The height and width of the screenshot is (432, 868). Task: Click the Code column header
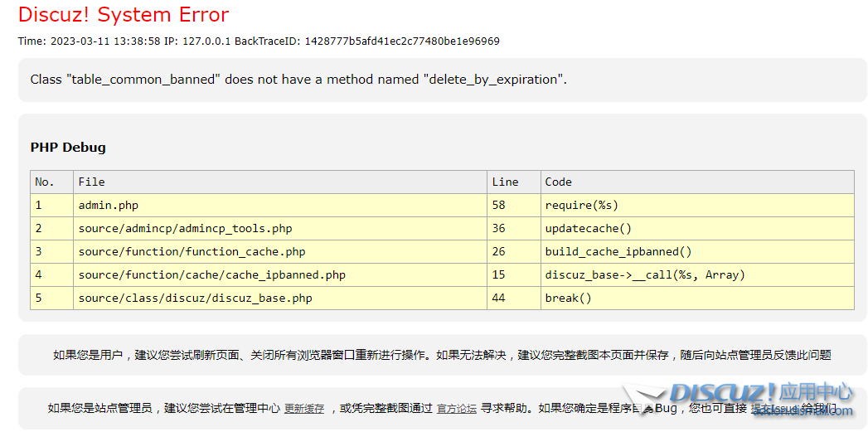click(x=697, y=182)
